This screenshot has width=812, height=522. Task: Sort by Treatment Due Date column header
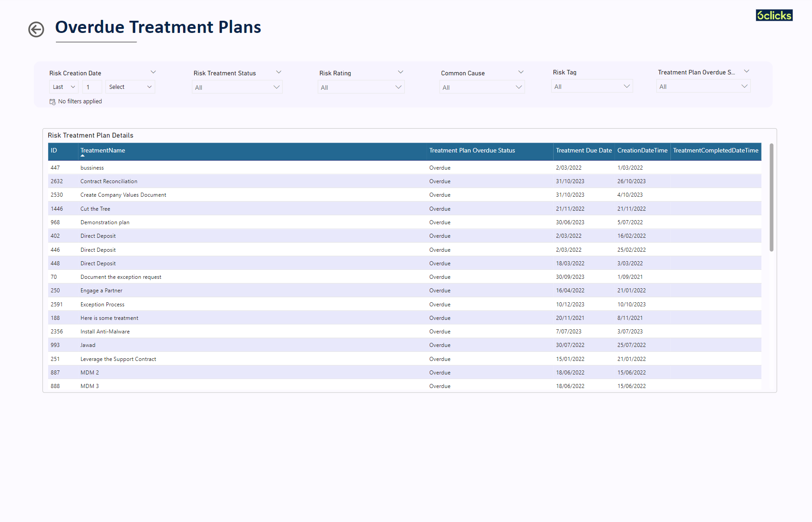(x=583, y=151)
